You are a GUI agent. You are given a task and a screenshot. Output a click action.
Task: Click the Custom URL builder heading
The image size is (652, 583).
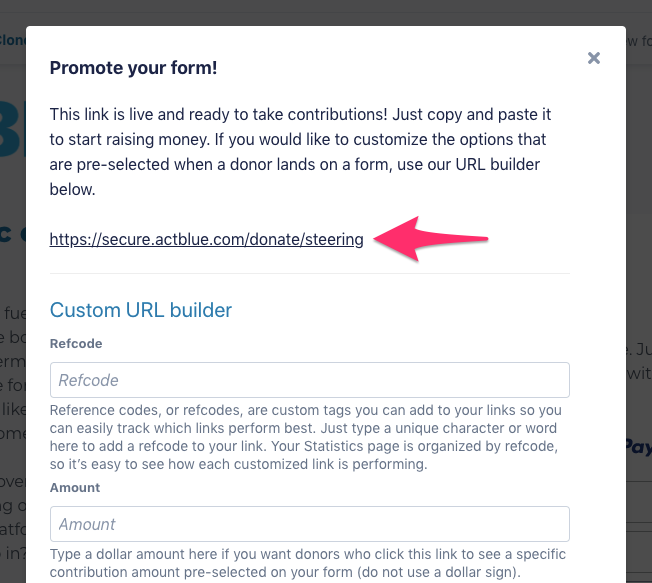(x=141, y=310)
